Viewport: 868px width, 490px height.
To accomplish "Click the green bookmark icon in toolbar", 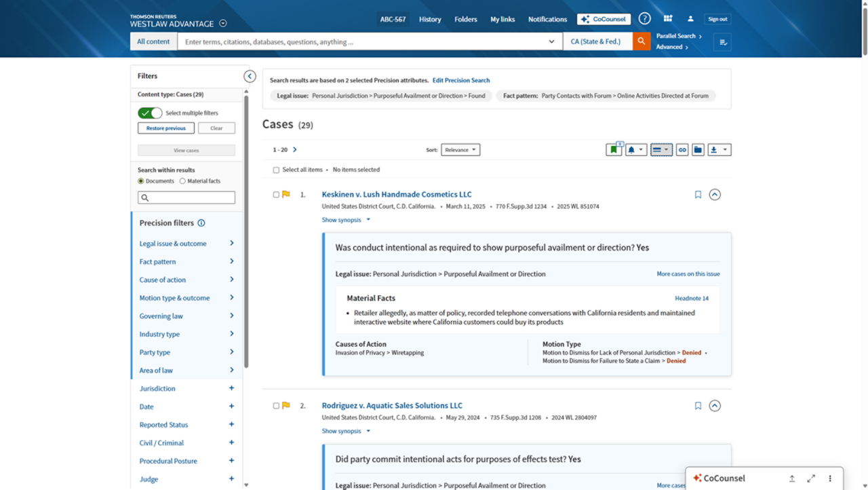I will coord(613,150).
